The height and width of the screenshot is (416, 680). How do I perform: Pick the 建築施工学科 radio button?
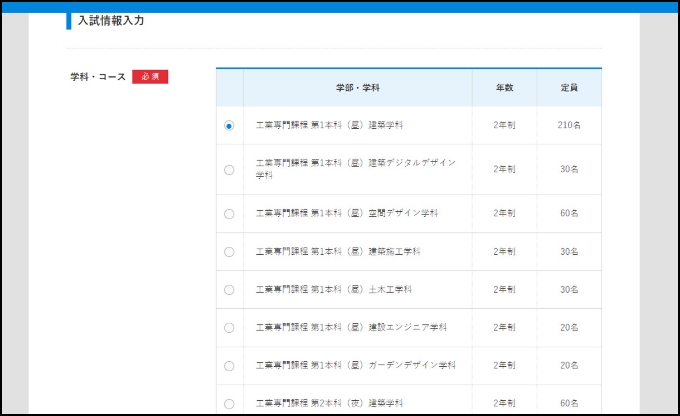tap(229, 252)
